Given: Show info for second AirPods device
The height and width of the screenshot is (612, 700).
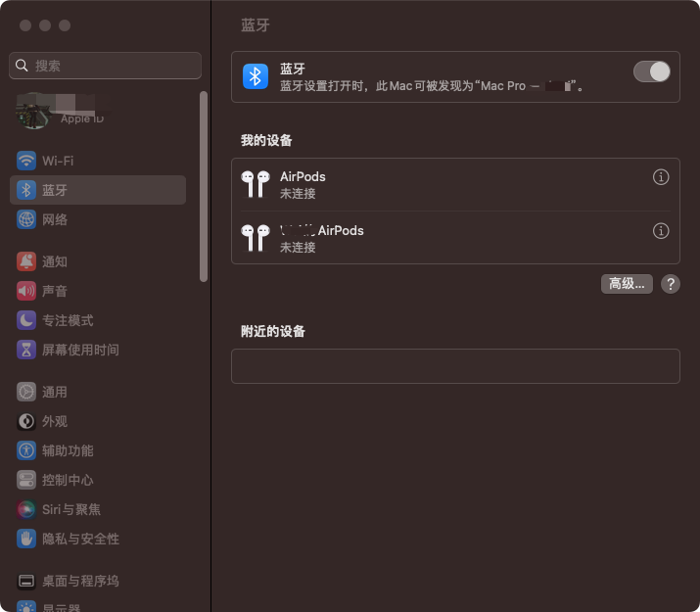Looking at the screenshot, I should (x=661, y=231).
